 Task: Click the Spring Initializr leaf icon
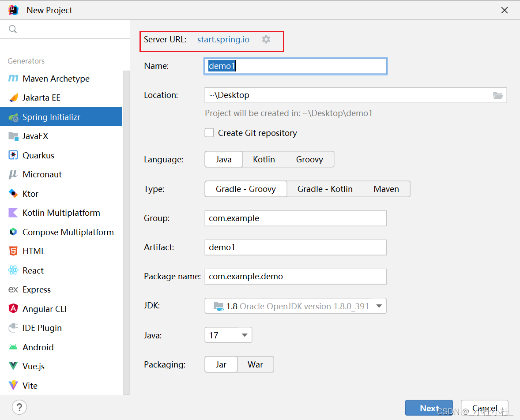click(13, 117)
